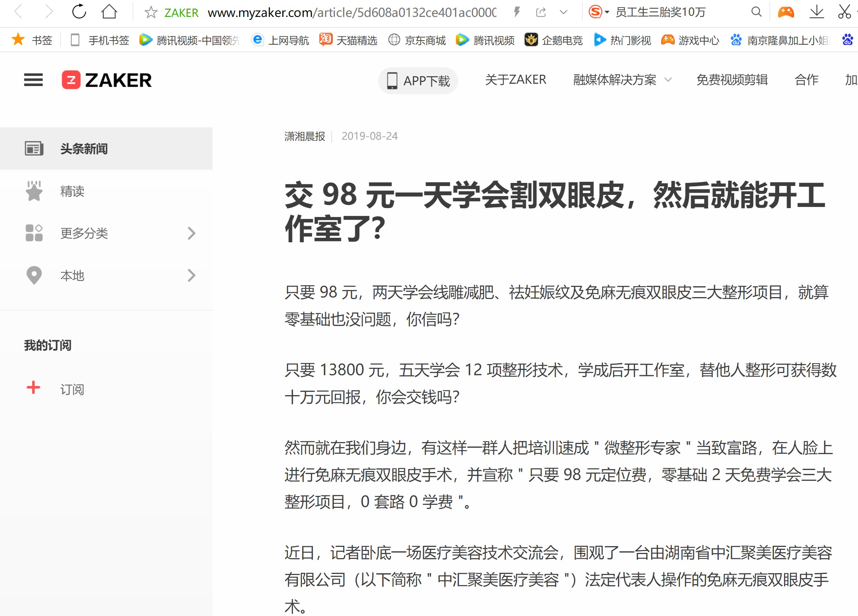
Task: Open the game controller icon in toolbar
Action: [x=786, y=12]
